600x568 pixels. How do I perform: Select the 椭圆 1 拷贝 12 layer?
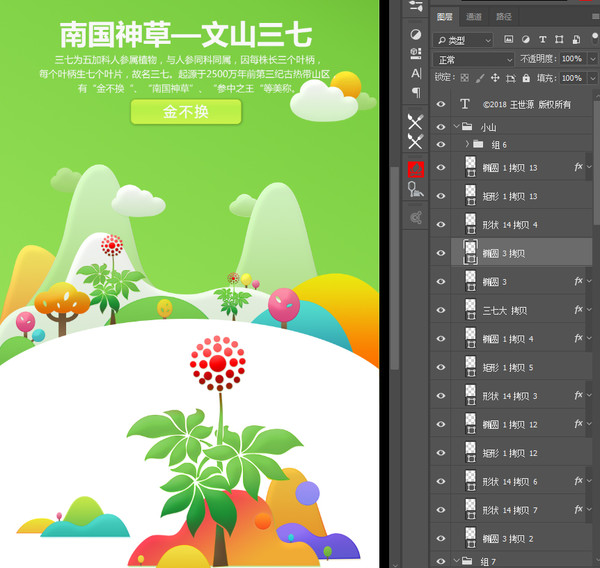pos(513,424)
